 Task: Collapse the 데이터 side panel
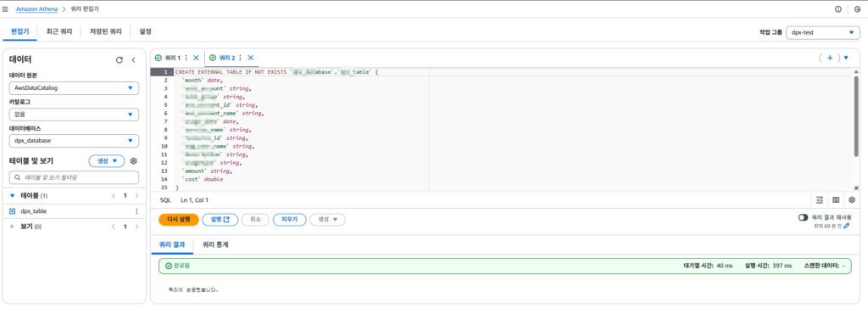click(x=133, y=59)
